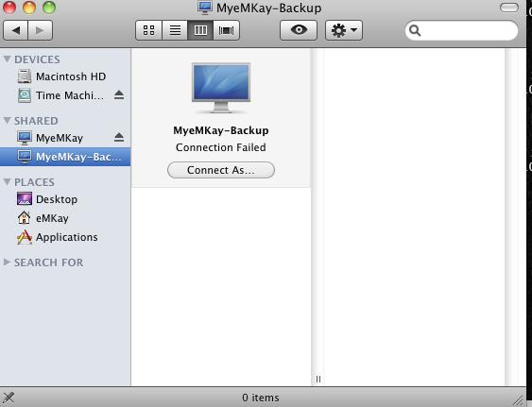Eject the MyeMKay shared computer
This screenshot has height=407, width=532.
(119, 137)
